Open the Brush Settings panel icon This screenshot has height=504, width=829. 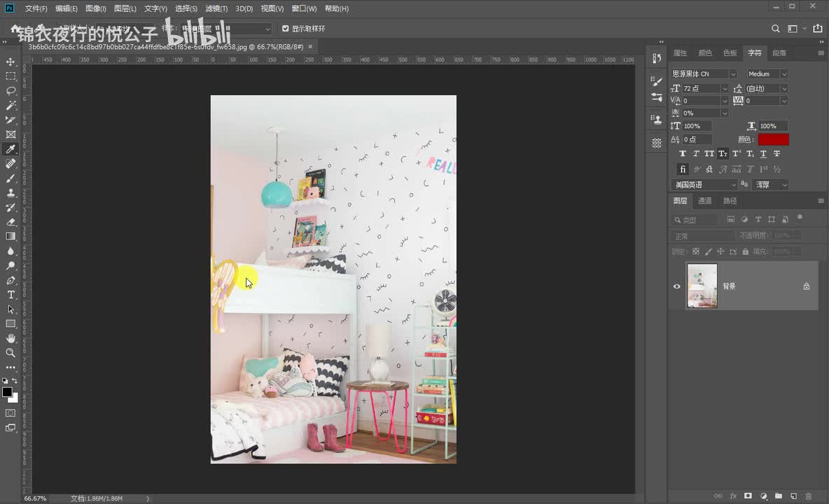[x=657, y=80]
